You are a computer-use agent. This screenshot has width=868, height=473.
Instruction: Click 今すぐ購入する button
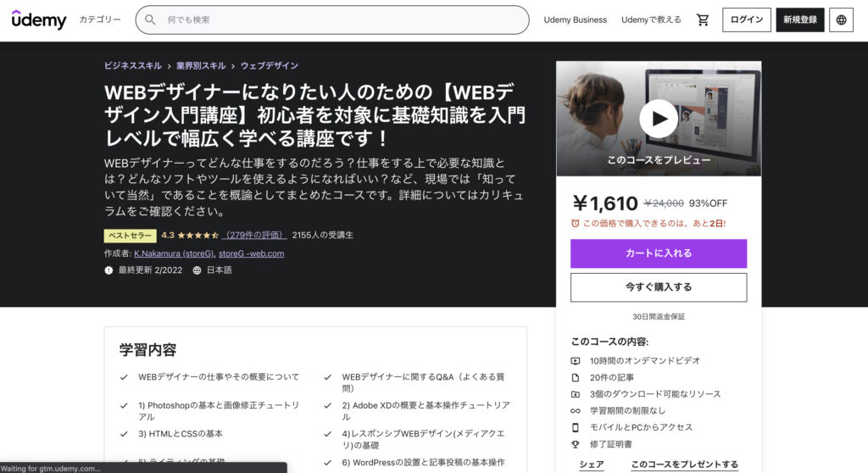[x=658, y=287]
